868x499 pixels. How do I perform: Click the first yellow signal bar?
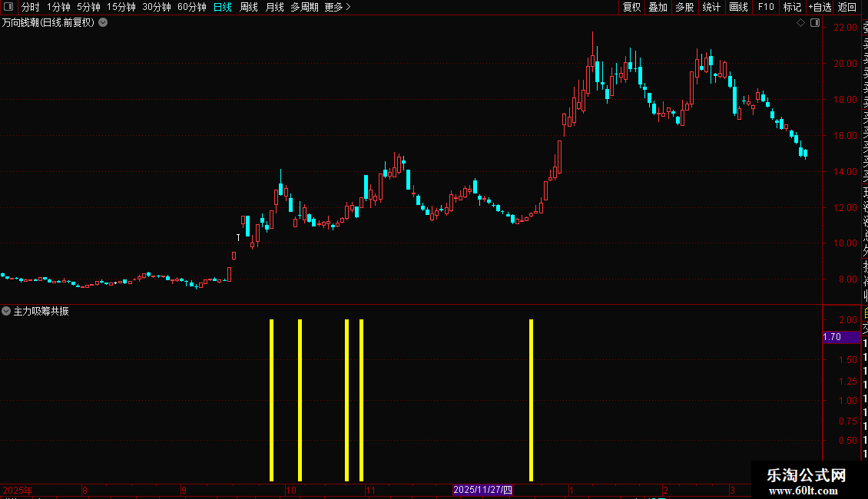tap(271, 400)
